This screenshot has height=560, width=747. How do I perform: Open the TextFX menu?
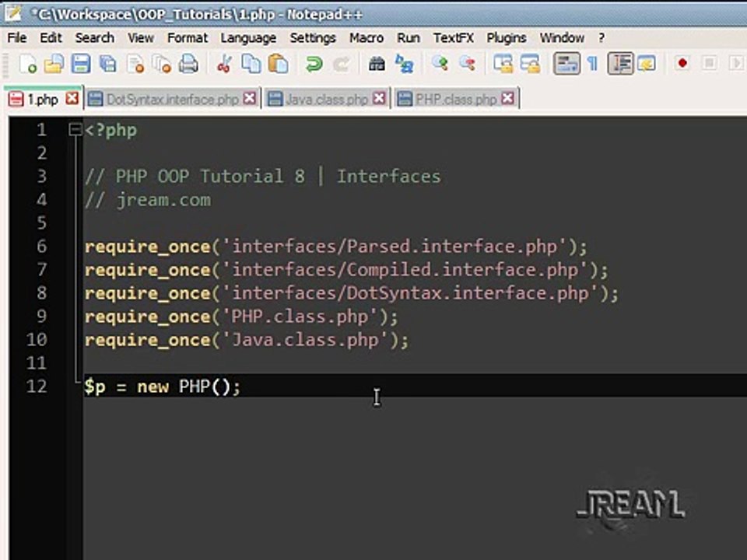click(x=453, y=37)
